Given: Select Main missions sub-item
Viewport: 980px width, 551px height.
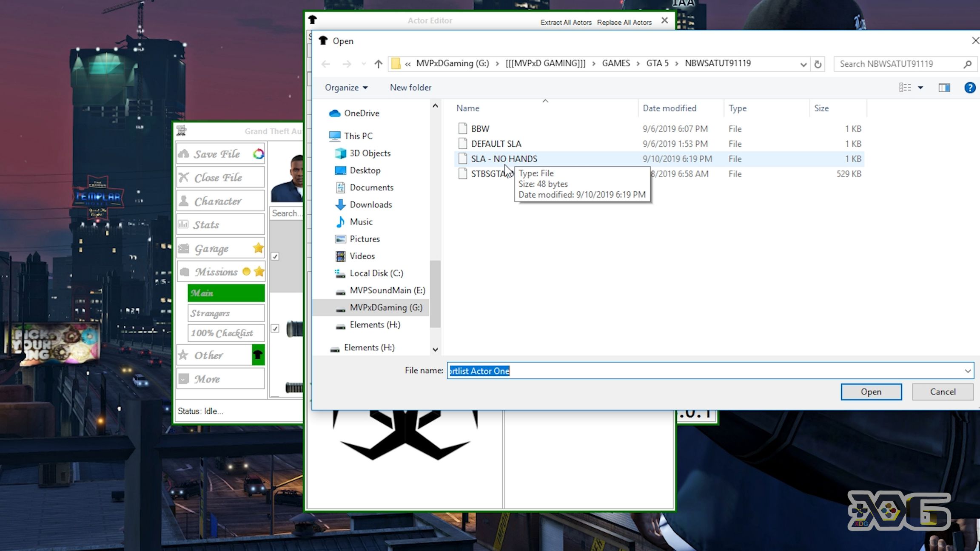Looking at the screenshot, I should 226,293.
